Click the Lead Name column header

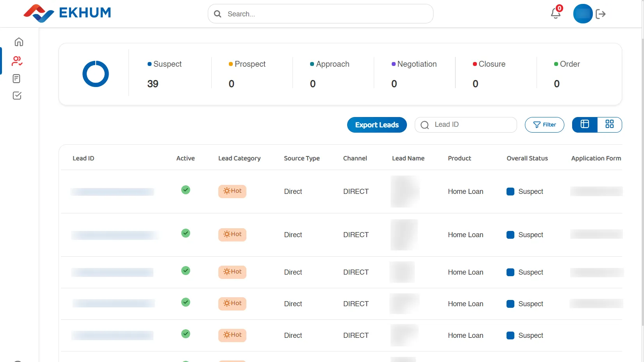[x=408, y=158]
